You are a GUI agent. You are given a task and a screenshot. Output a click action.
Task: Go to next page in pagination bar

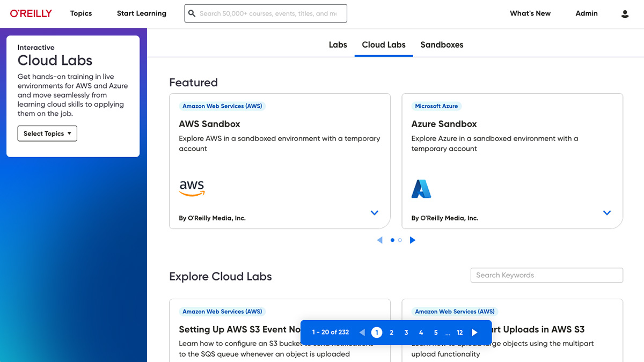pos(474,333)
